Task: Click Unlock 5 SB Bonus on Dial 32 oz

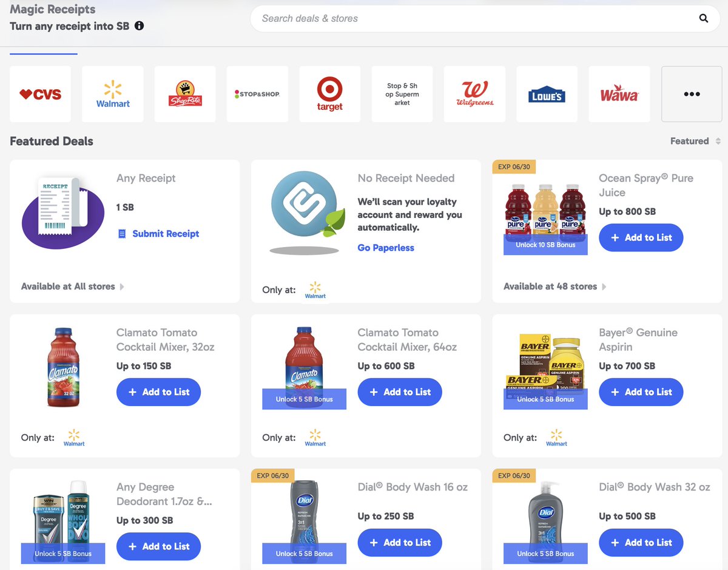Action: click(x=545, y=553)
